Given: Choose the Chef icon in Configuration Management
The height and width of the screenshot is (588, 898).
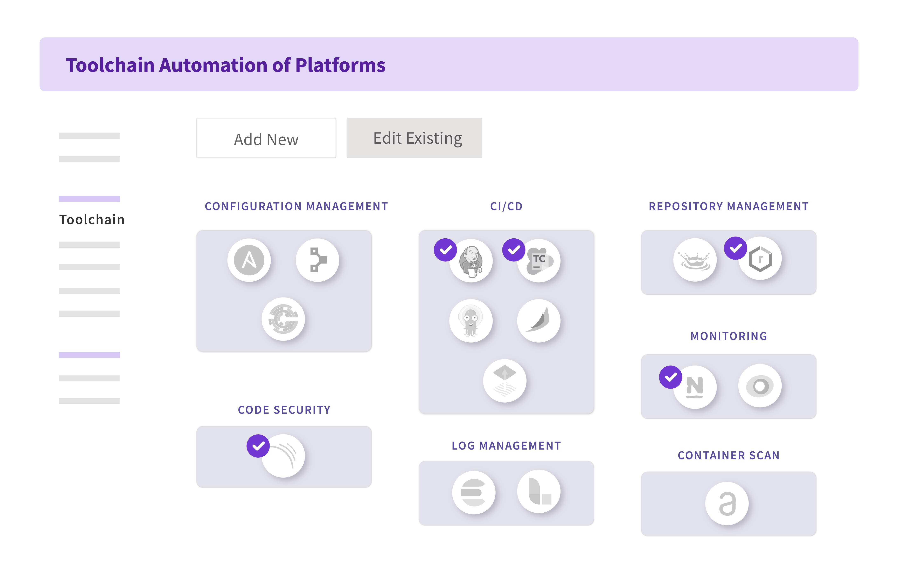Looking at the screenshot, I should (x=283, y=319).
